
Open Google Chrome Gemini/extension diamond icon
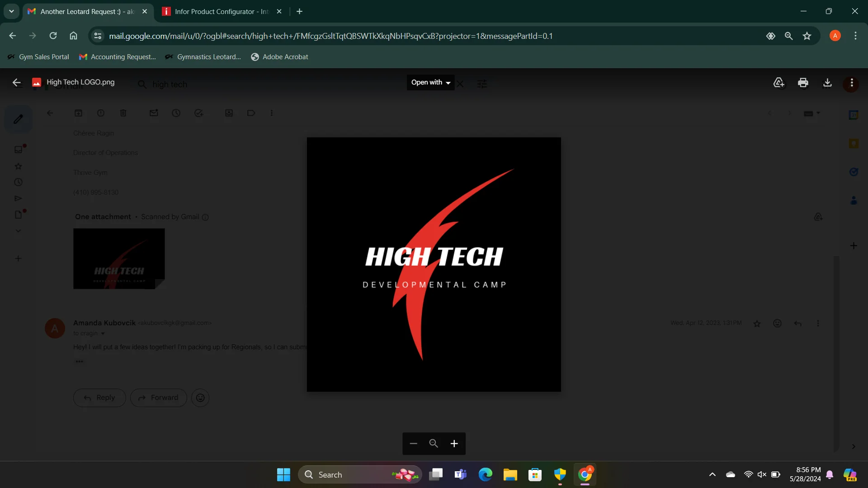coord(771,36)
